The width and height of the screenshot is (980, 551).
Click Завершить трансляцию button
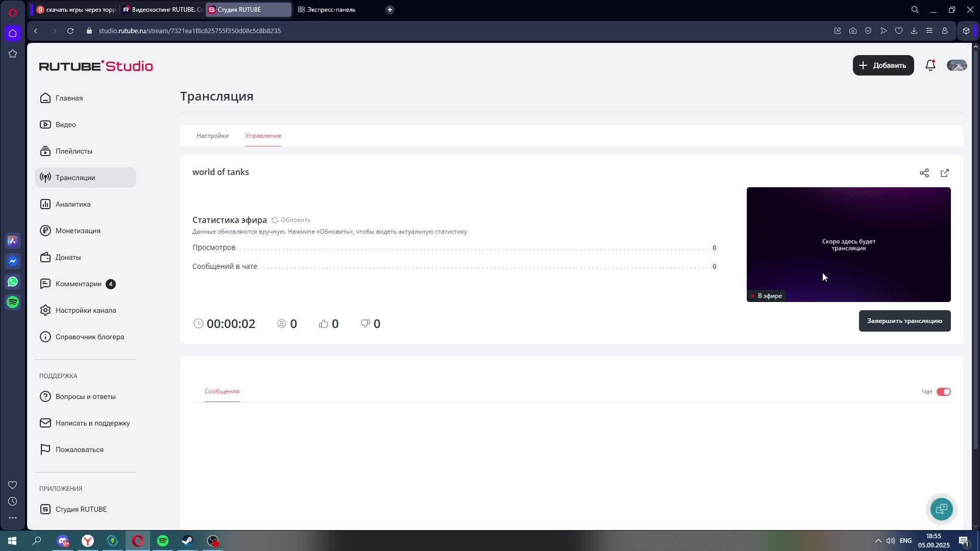pos(904,321)
